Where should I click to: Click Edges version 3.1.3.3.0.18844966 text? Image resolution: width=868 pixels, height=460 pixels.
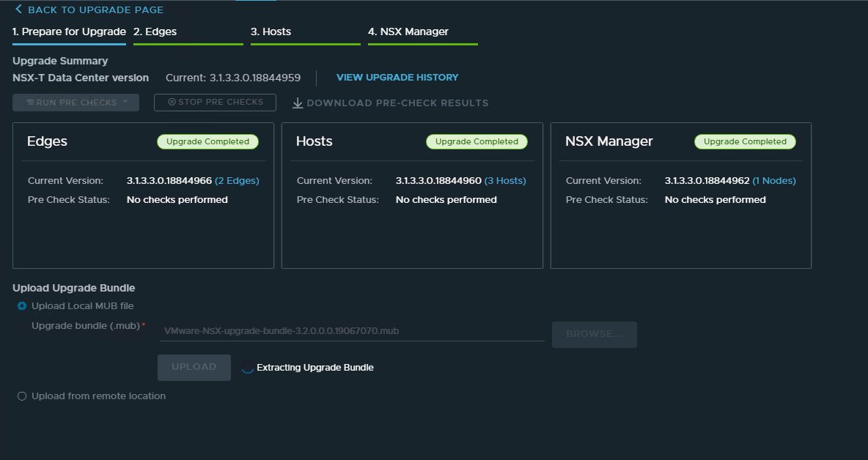tap(169, 181)
